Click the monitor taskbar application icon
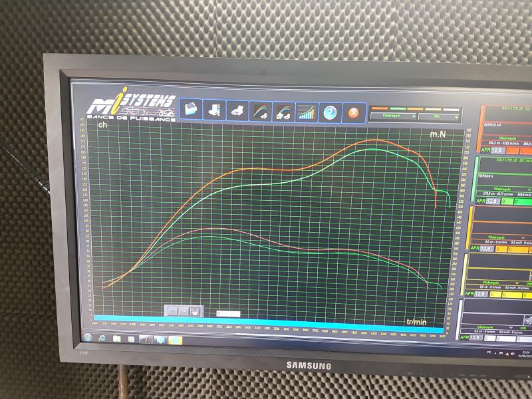Screen dimensions: 532x399 click(x=160, y=340)
